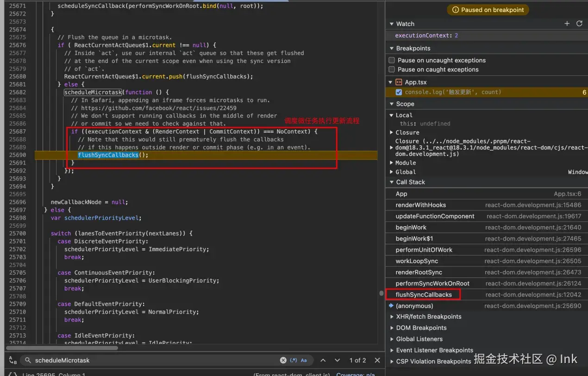
Task: Click highlighted flushSyncCallbacks call on line 25690
Action: pos(108,155)
